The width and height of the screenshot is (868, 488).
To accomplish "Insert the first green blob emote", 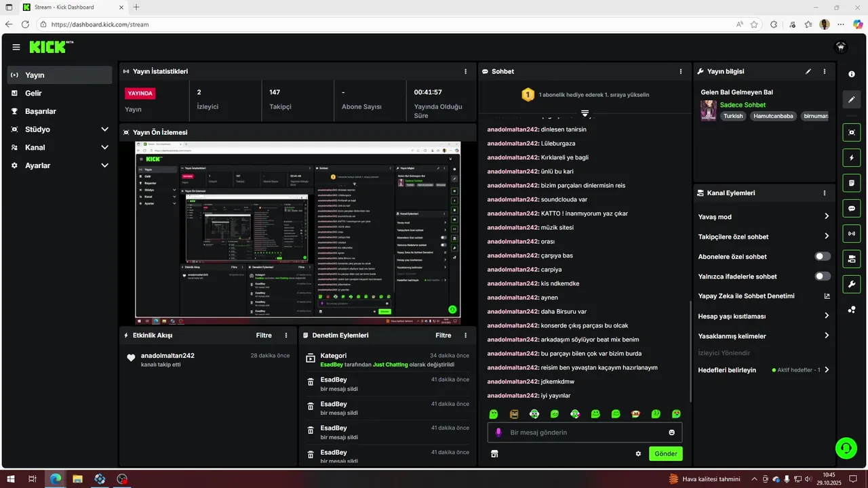I will coord(494,413).
